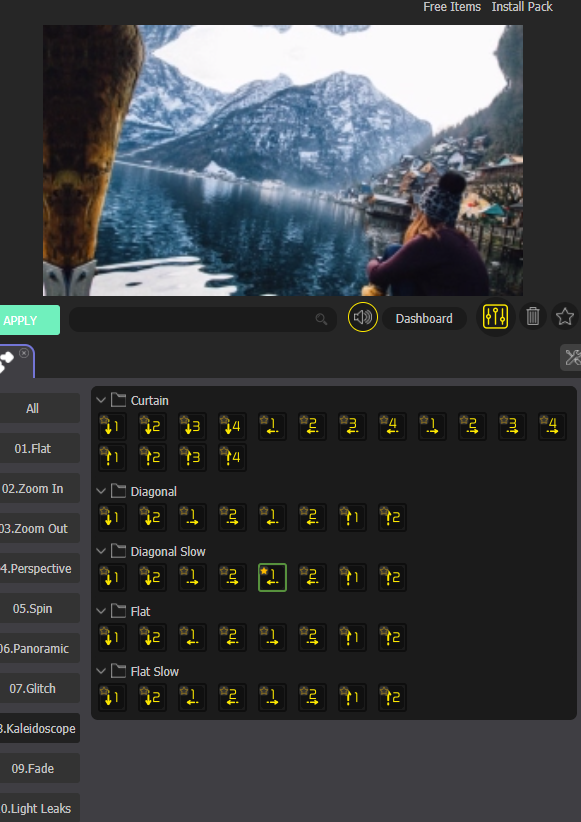Viewport: 581px width, 822px height.
Task: Choose Diagonal right-arrow preset 1
Action: [x=192, y=517]
